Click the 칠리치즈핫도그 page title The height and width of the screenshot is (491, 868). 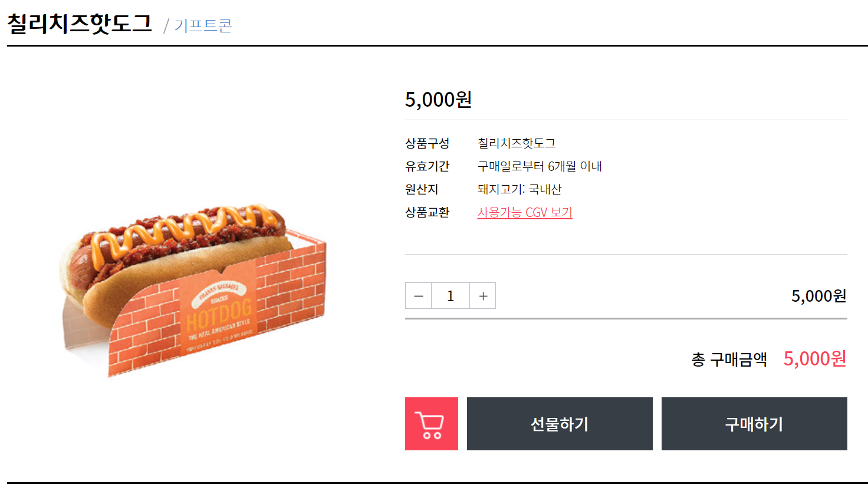[80, 24]
